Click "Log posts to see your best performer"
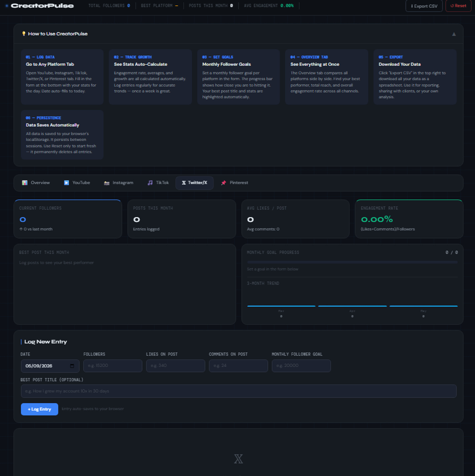This screenshot has width=475, height=476. 56,263
